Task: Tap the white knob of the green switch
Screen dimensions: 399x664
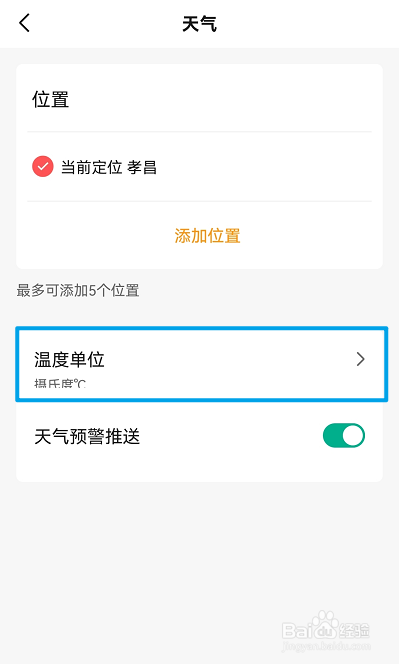Action: pos(353,435)
